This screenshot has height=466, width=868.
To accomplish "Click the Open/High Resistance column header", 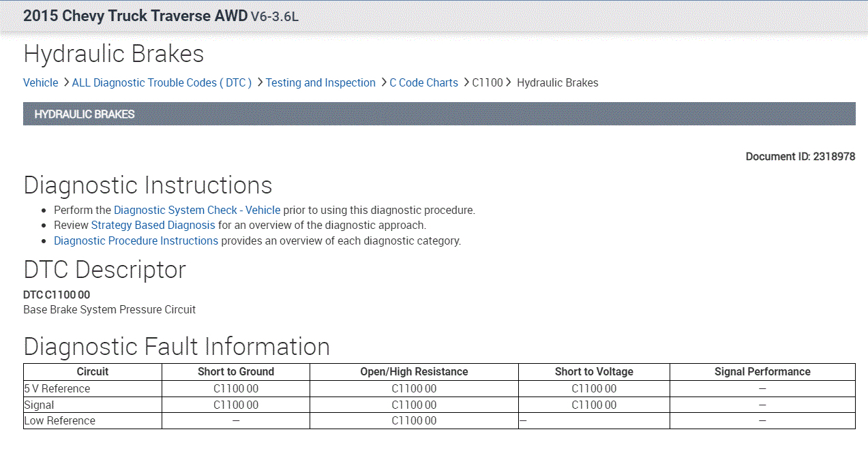I will click(x=414, y=372).
